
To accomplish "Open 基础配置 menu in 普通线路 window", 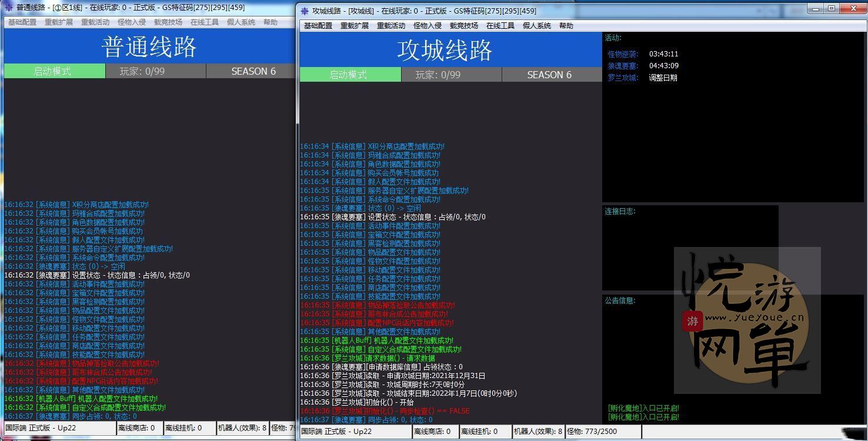I will 22,22.
